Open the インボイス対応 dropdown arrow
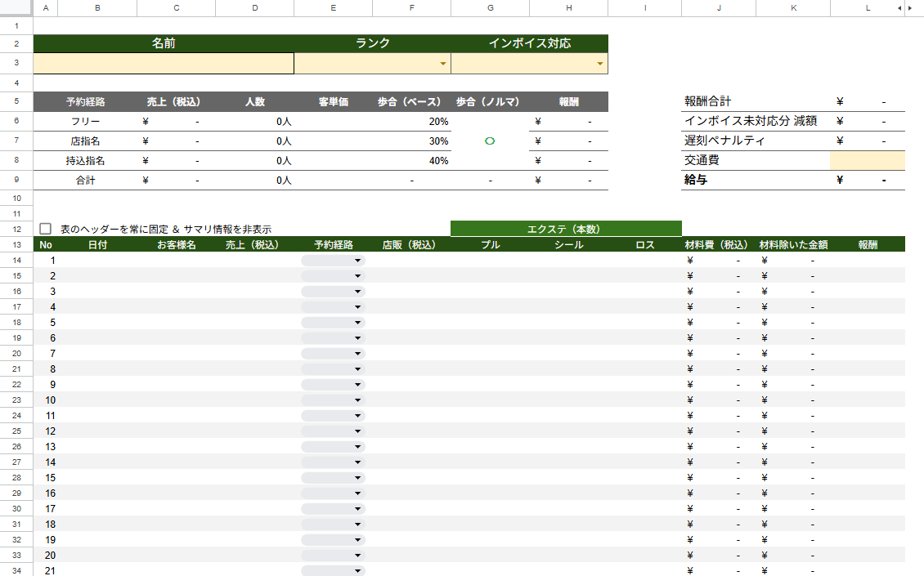This screenshot has height=576, width=924. (600, 64)
